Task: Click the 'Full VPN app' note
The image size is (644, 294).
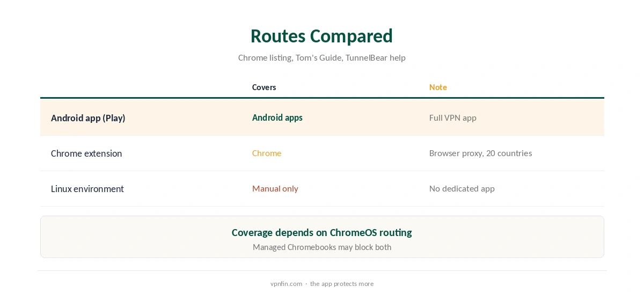Action: coord(453,117)
